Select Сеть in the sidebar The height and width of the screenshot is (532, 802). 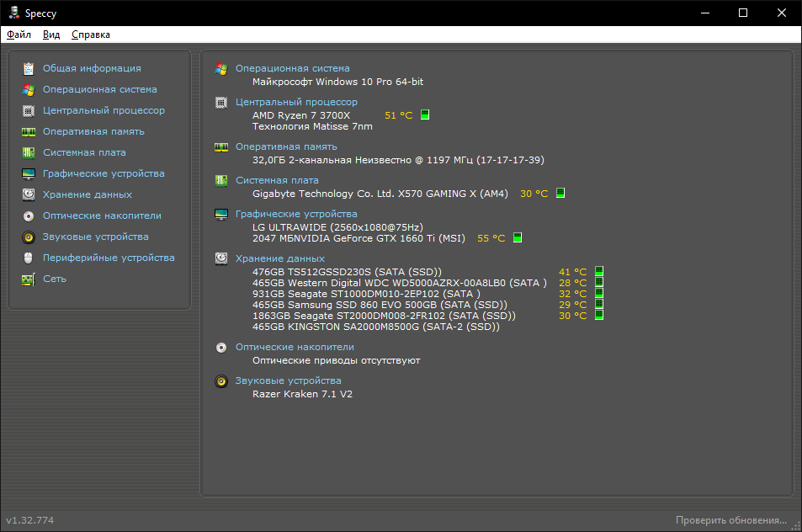55,279
